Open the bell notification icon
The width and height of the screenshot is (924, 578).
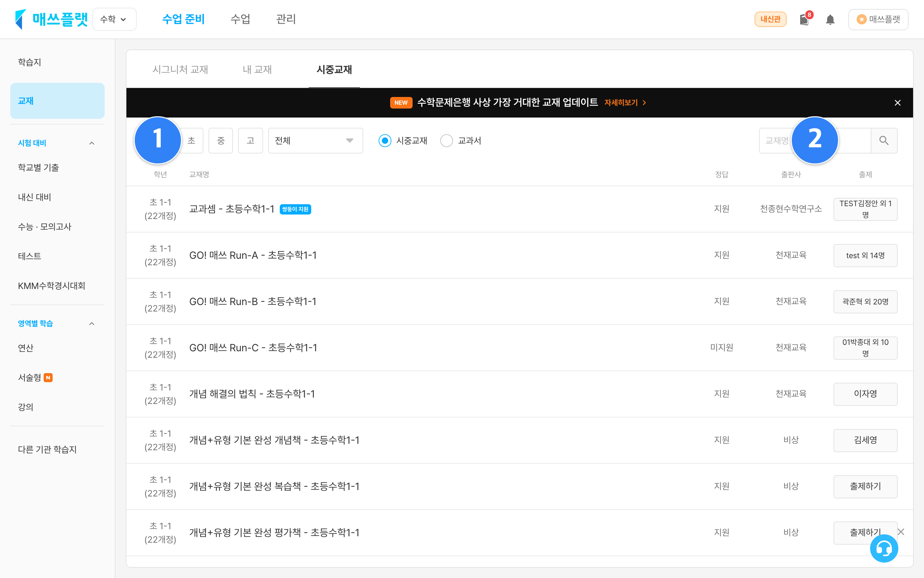tap(830, 20)
